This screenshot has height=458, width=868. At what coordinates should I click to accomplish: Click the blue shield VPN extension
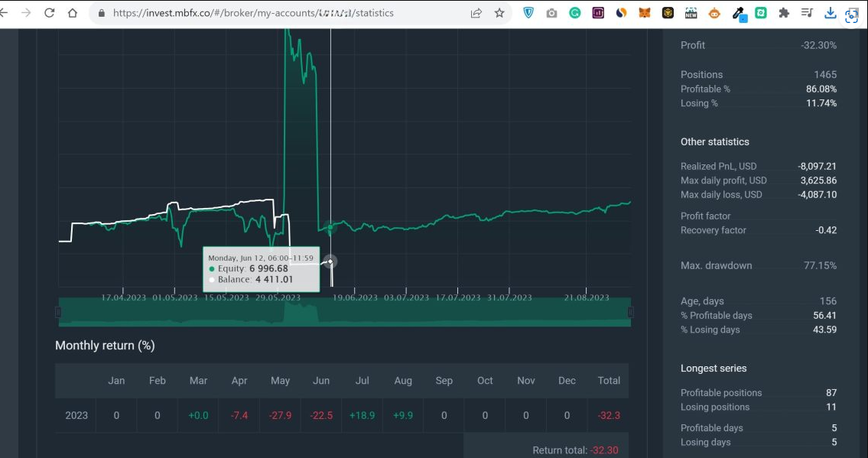528,13
